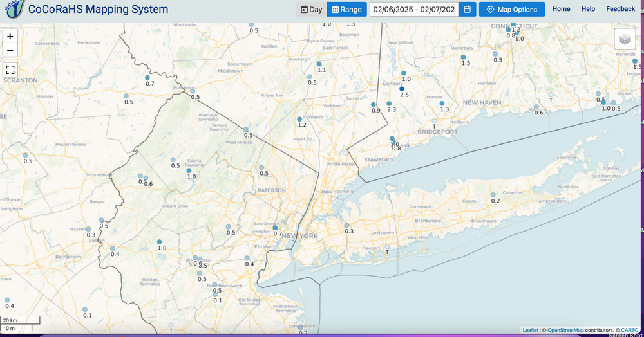Click the 0.6 marker east of New Haven
644x337 pixels.
(x=536, y=107)
